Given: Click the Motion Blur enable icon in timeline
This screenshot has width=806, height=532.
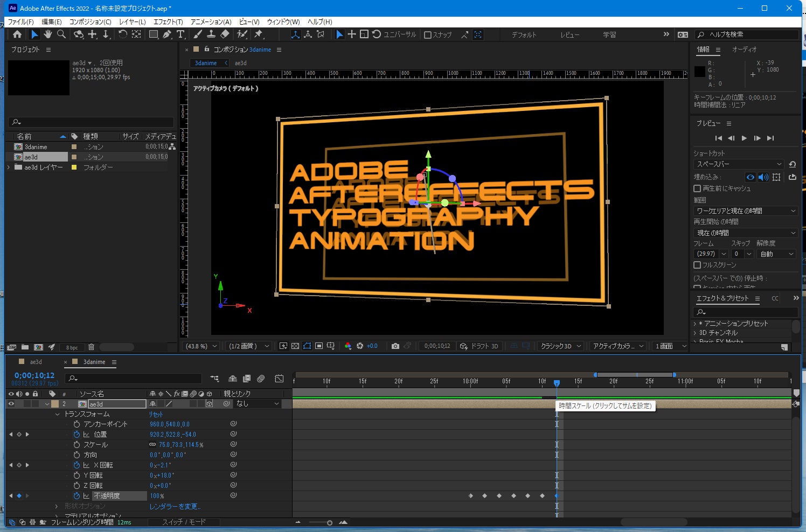Looking at the screenshot, I should (261, 379).
